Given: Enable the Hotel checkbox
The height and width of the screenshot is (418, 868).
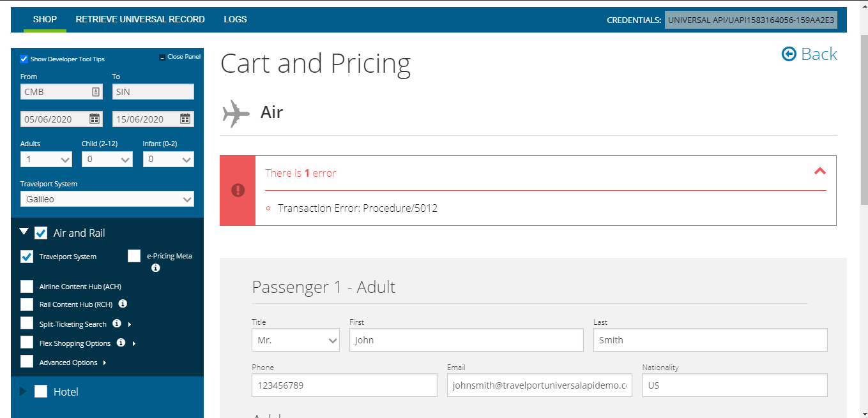Looking at the screenshot, I should tap(42, 391).
